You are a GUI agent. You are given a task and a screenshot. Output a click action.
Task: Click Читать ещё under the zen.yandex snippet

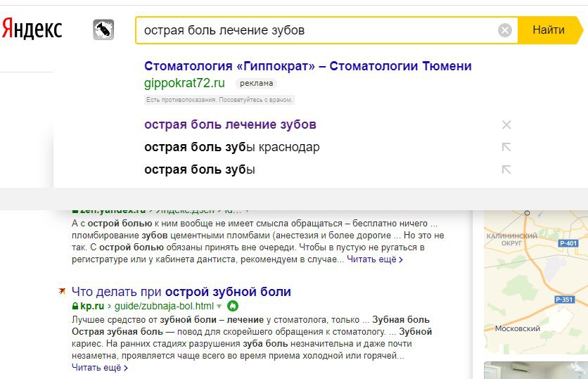(x=375, y=259)
